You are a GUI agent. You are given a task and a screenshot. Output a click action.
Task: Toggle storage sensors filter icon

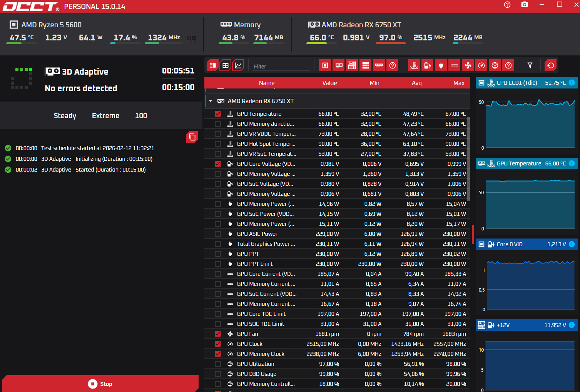[366, 65]
